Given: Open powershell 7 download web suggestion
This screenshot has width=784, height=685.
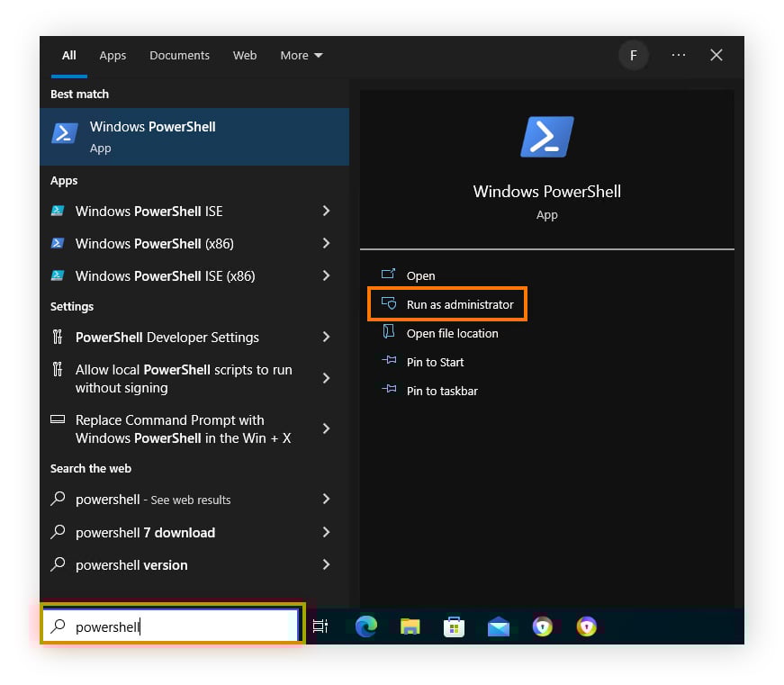Looking at the screenshot, I should (x=194, y=532).
